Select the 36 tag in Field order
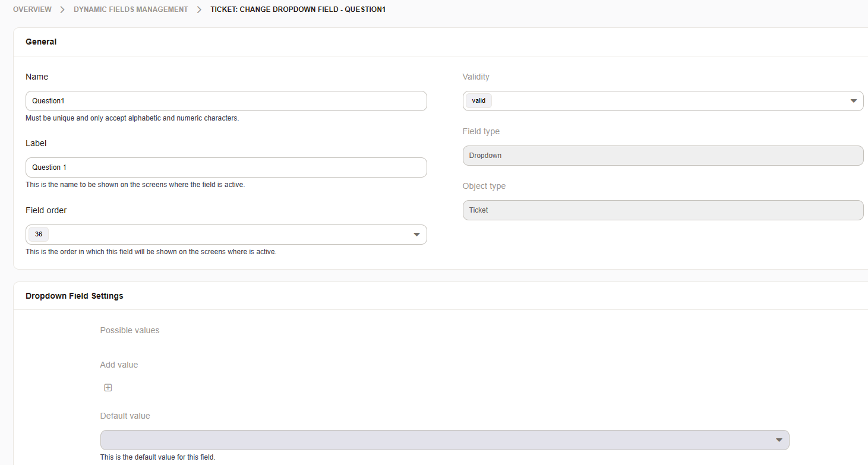 [x=39, y=235]
